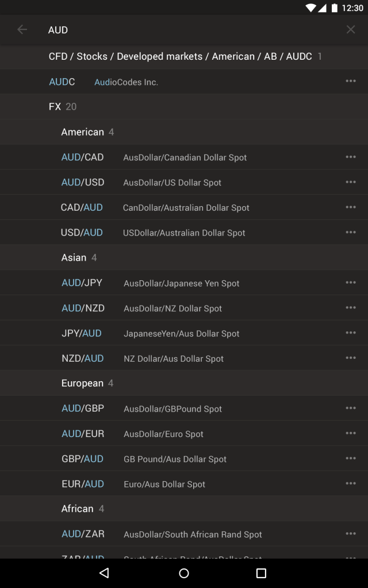Open the options menu for AUDC stock
Image resolution: width=368 pixels, height=588 pixels.
tap(351, 81)
